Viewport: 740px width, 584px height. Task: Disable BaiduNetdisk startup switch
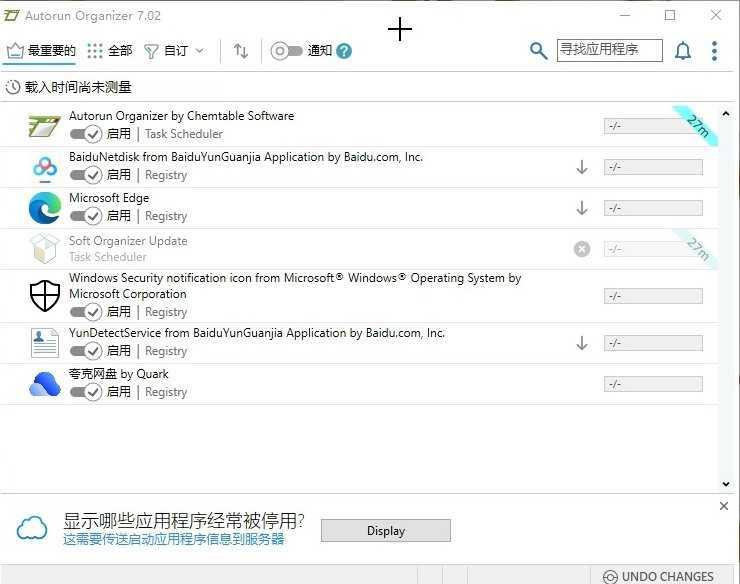86,175
